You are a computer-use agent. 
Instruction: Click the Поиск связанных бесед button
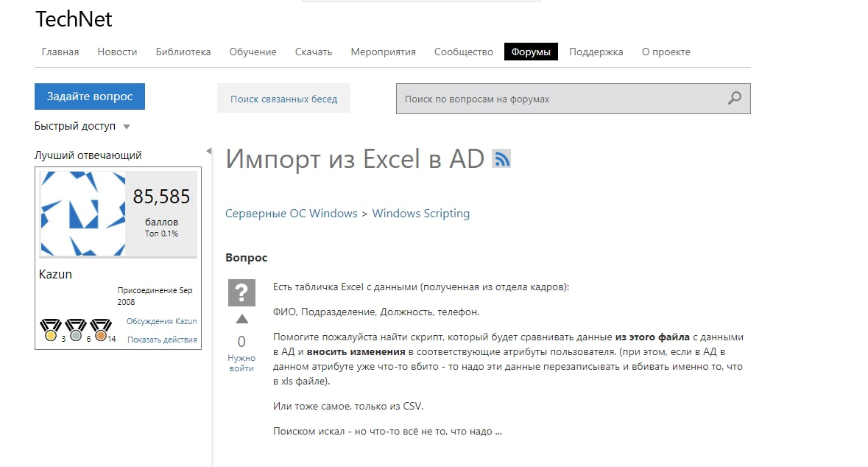[x=283, y=99]
